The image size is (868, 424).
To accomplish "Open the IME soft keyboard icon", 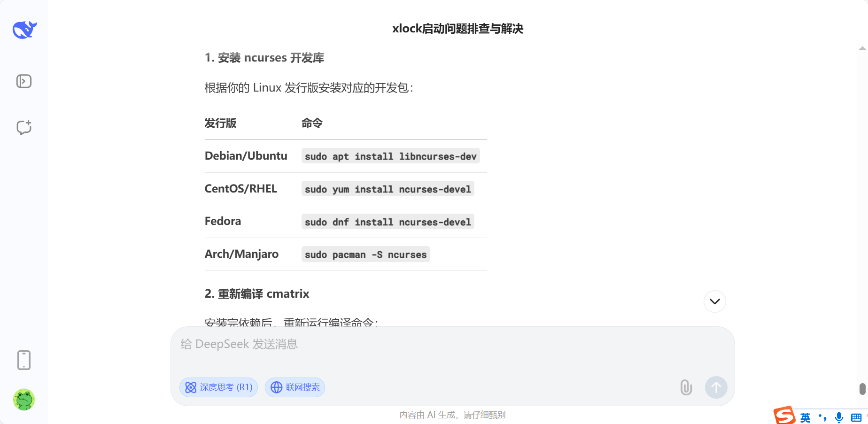I will pyautogui.click(x=856, y=417).
